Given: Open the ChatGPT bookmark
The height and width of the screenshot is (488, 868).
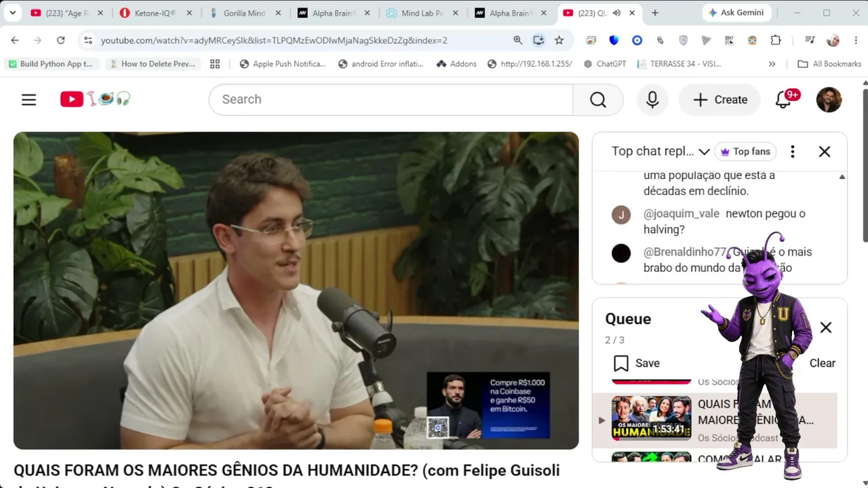Looking at the screenshot, I should pyautogui.click(x=604, y=64).
